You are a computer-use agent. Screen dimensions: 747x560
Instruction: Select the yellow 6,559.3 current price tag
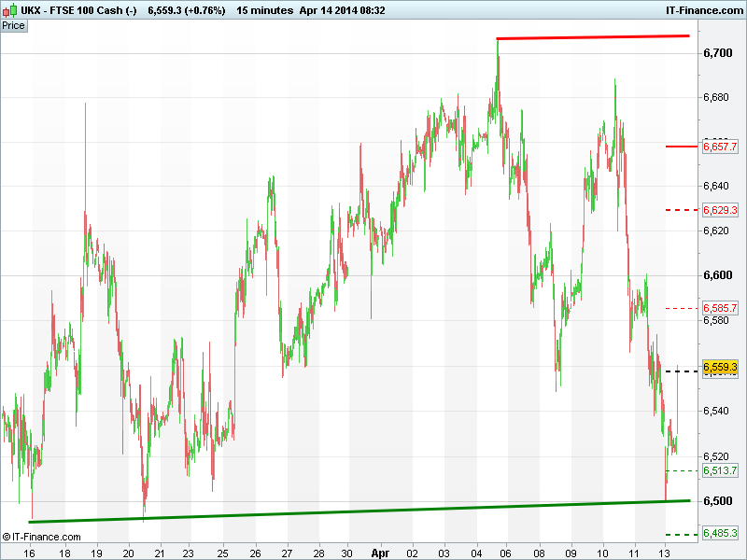720,366
